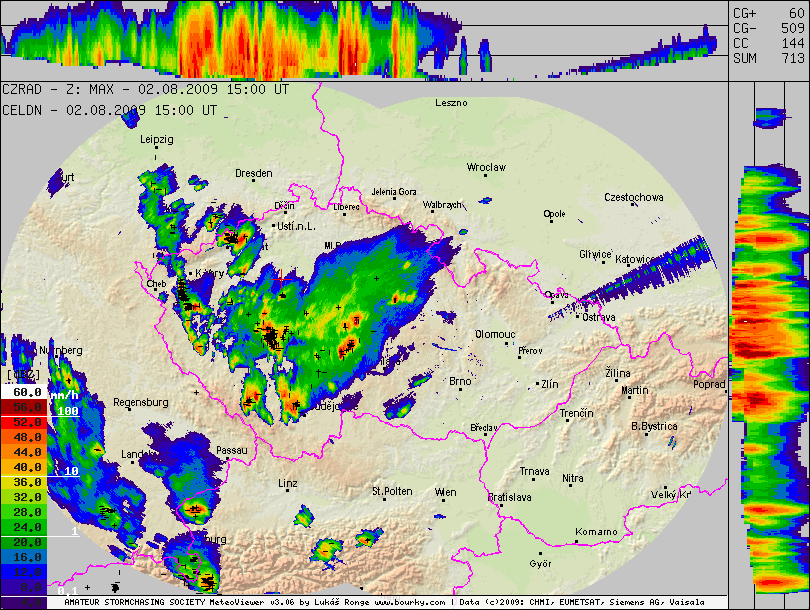Click the 36.0 dBZ legend swatch
This screenshot has width=810, height=610.
click(24, 482)
